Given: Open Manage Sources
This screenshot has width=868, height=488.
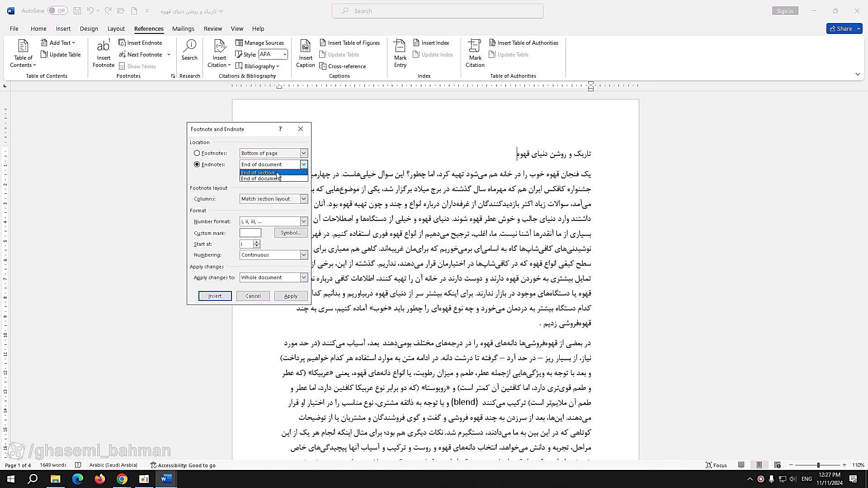Looking at the screenshot, I should [x=259, y=42].
